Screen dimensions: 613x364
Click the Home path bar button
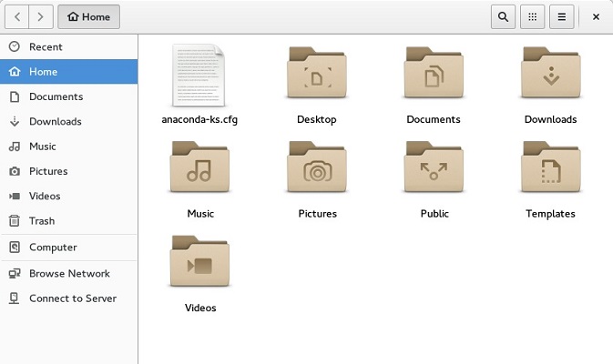click(x=87, y=16)
